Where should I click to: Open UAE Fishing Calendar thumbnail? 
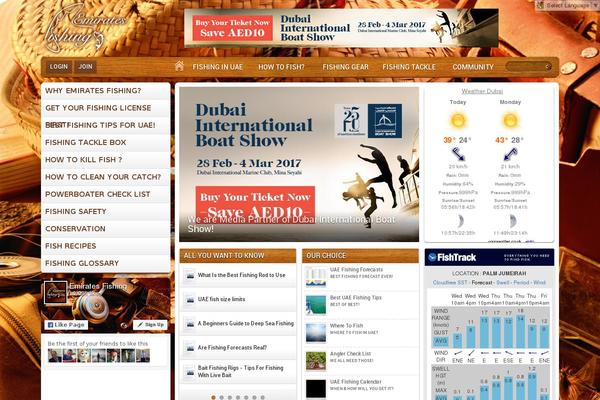(316, 389)
